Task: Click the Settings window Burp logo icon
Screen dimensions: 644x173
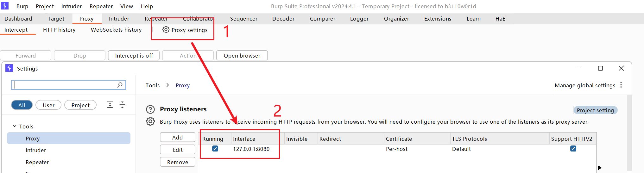Action: (x=9, y=68)
